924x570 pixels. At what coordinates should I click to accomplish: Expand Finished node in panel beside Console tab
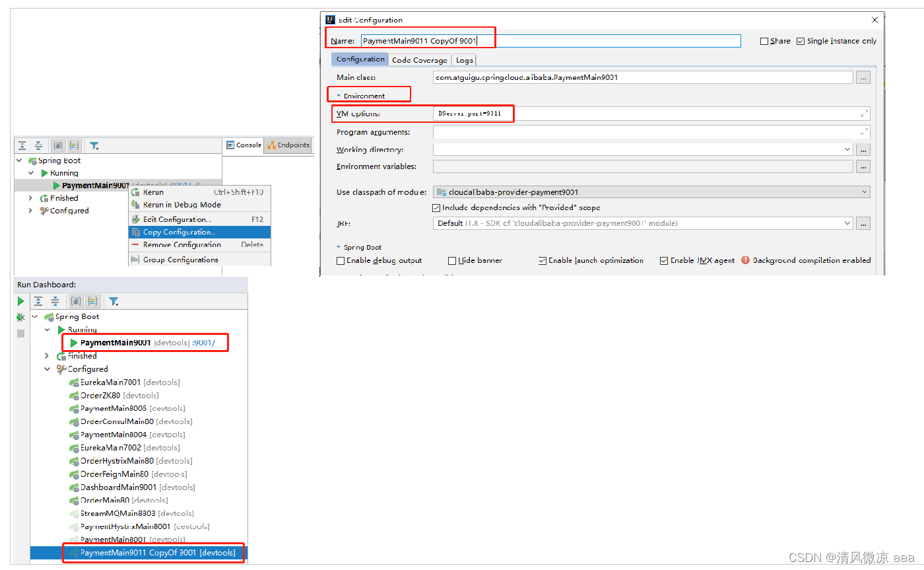coord(30,198)
